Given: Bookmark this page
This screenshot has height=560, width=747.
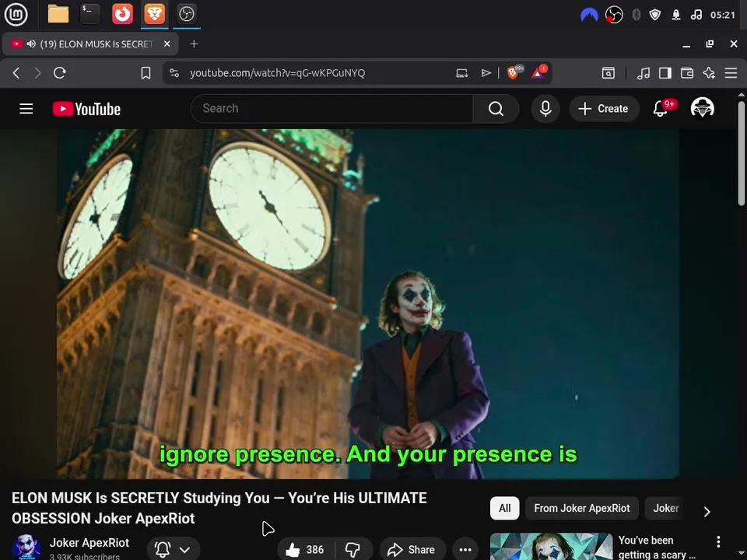Looking at the screenshot, I should pos(146,73).
